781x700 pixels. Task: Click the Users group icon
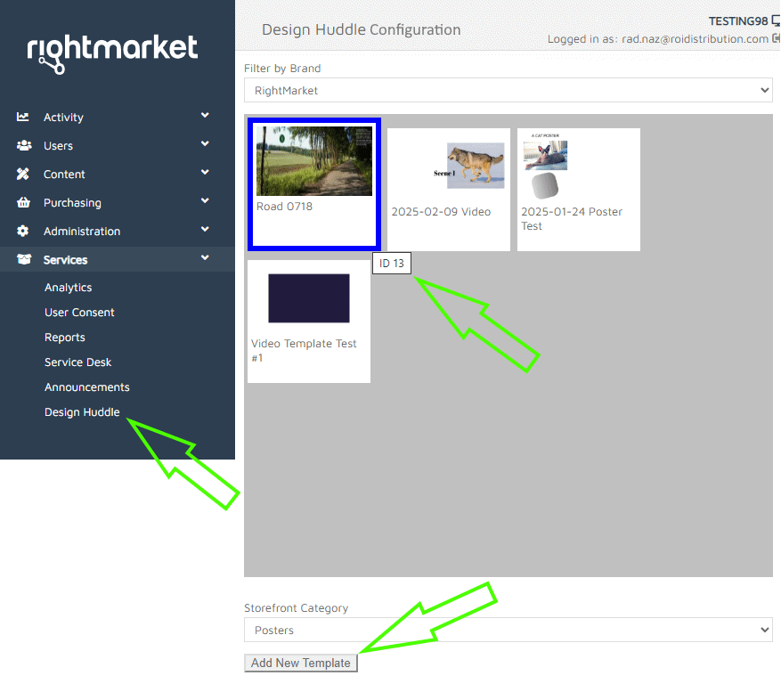24,145
